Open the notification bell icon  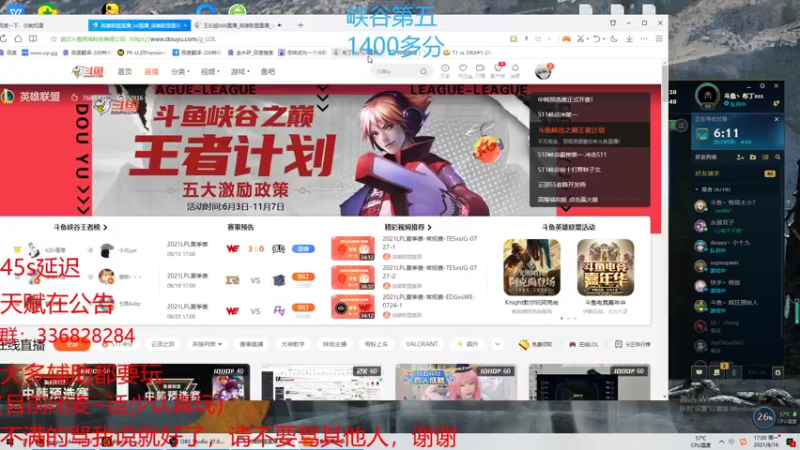(x=515, y=70)
